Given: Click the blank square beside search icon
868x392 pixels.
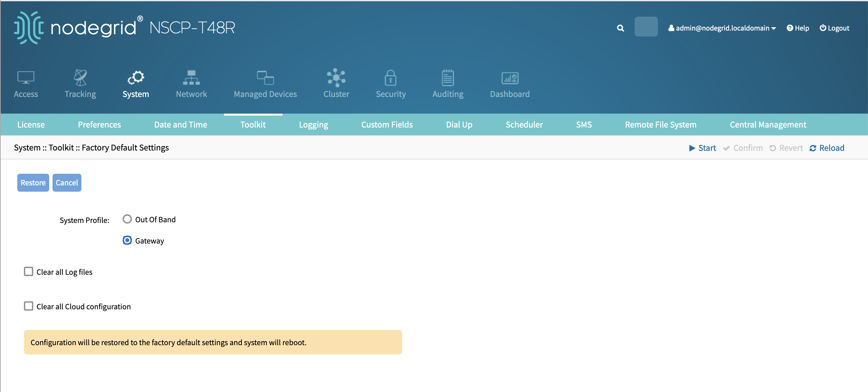Looking at the screenshot, I should [646, 27].
